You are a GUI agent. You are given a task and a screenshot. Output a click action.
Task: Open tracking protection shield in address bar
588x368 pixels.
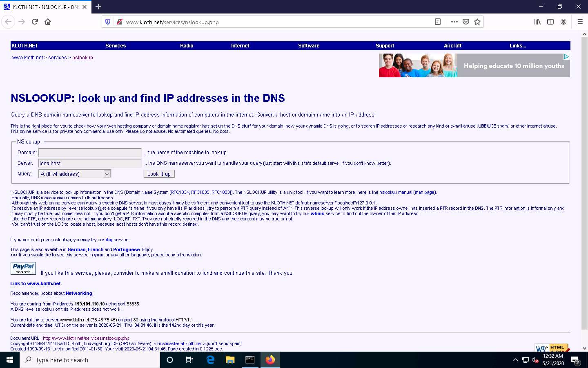108,22
